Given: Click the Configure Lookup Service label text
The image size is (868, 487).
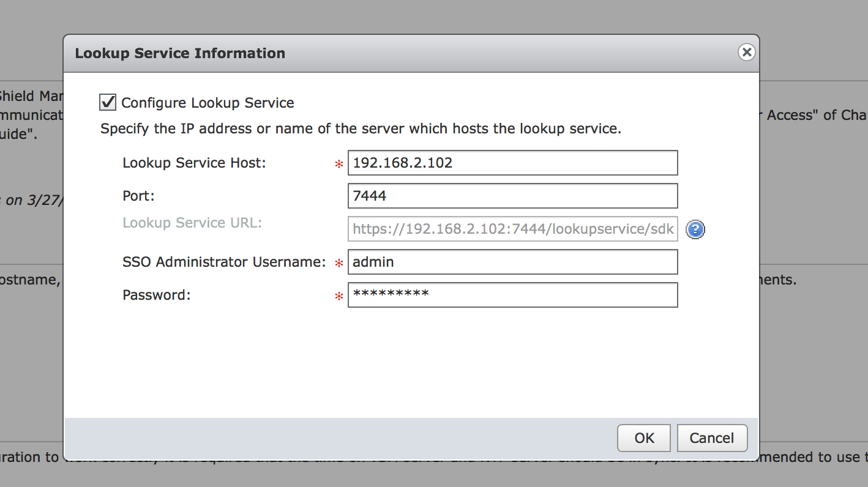Looking at the screenshot, I should 208,103.
